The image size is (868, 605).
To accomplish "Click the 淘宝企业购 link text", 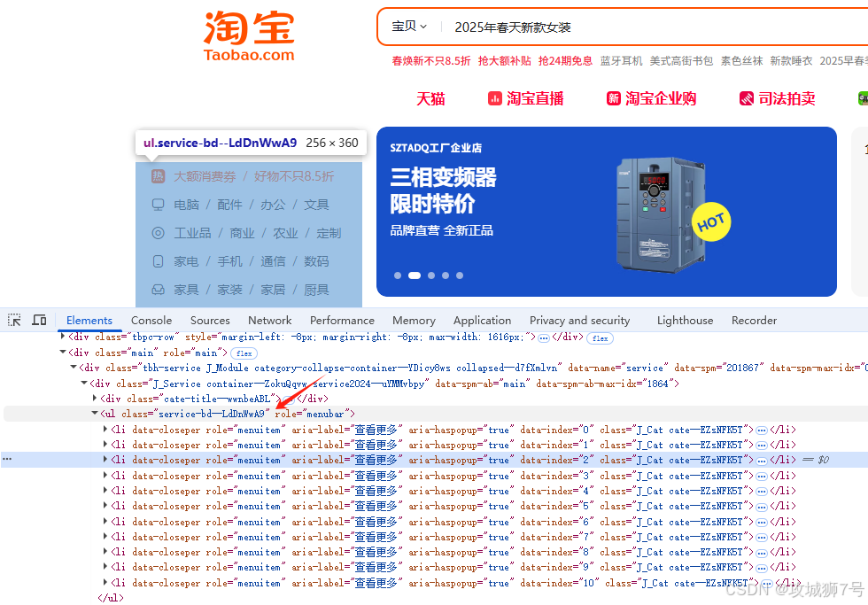I will pos(661,98).
